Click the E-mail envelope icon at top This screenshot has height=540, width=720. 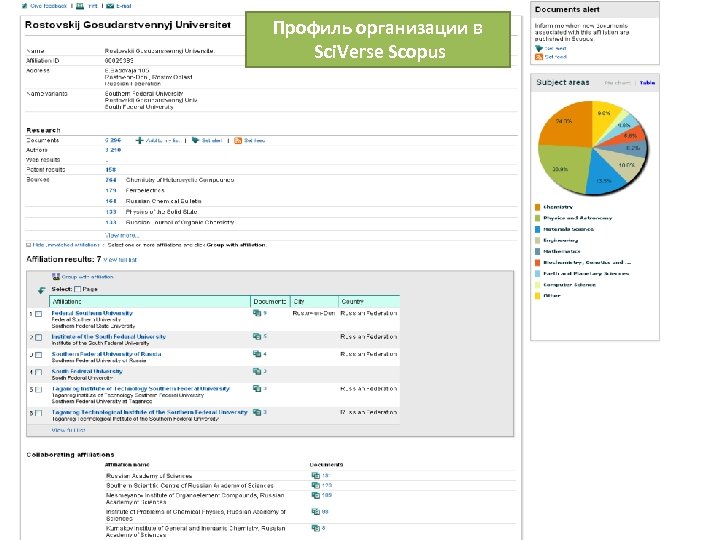click(x=110, y=6)
